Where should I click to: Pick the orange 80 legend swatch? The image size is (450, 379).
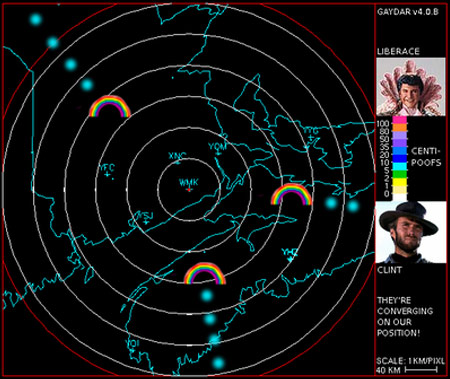(x=400, y=128)
